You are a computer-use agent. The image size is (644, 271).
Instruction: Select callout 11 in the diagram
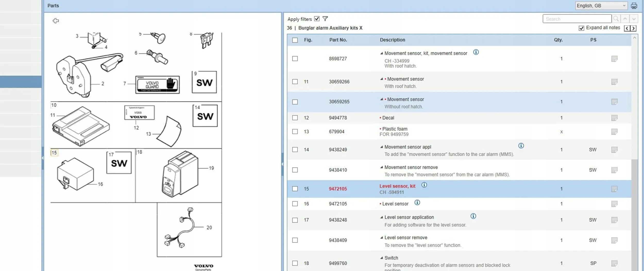click(x=53, y=115)
